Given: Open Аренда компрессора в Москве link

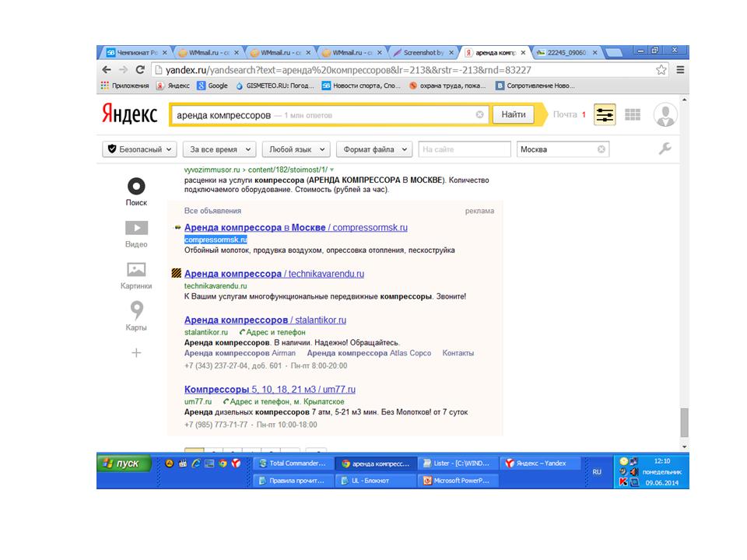Looking at the screenshot, I should pos(296,228).
